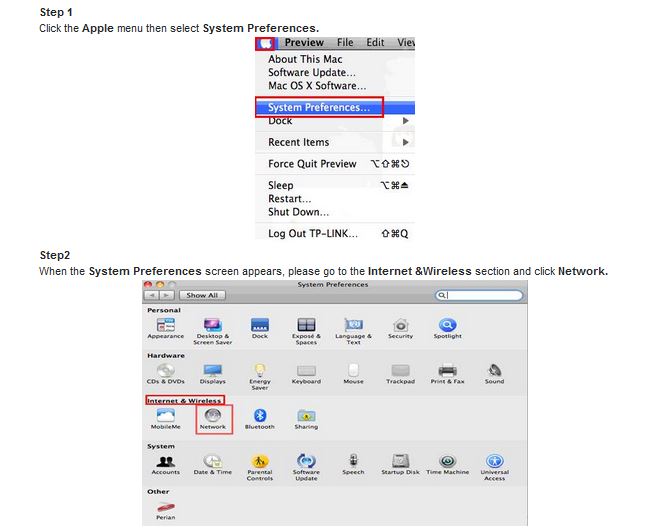This screenshot has width=661, height=532.
Task: Open the Network preferences icon
Action: click(212, 415)
